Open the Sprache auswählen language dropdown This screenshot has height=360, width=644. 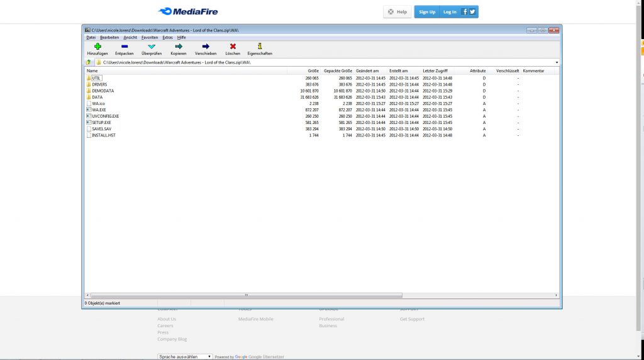[184, 356]
